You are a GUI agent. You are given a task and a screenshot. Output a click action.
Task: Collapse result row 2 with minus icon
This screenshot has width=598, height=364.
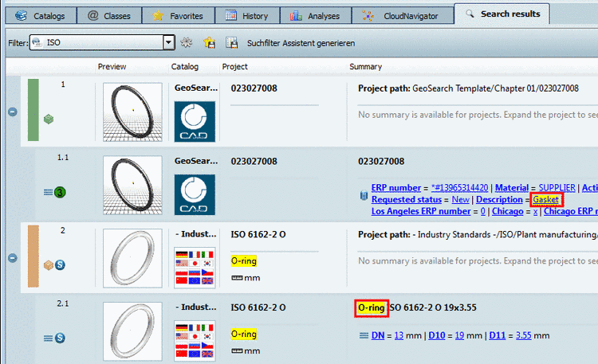pos(13,258)
